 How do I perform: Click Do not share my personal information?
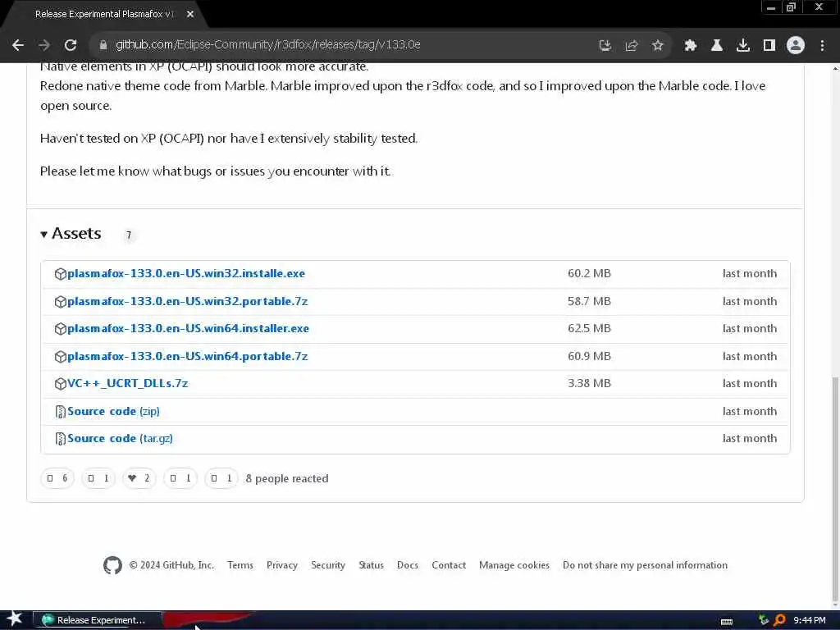pos(645,565)
